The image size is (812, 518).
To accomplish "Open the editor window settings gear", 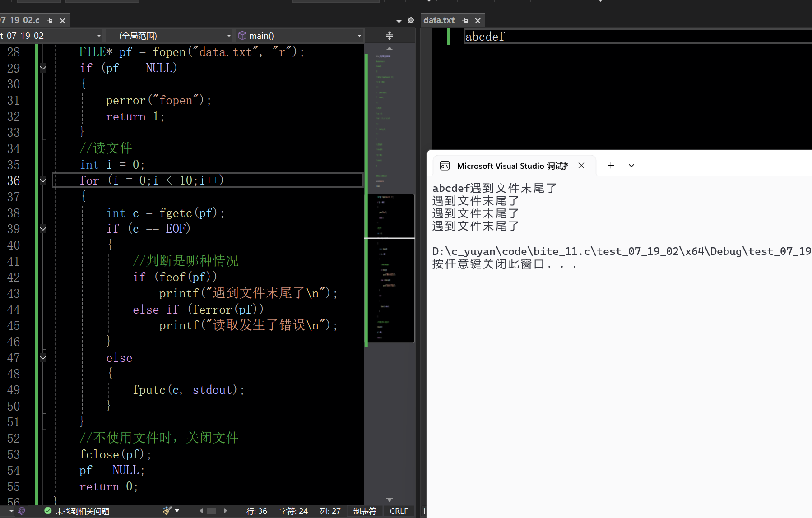I will point(411,20).
